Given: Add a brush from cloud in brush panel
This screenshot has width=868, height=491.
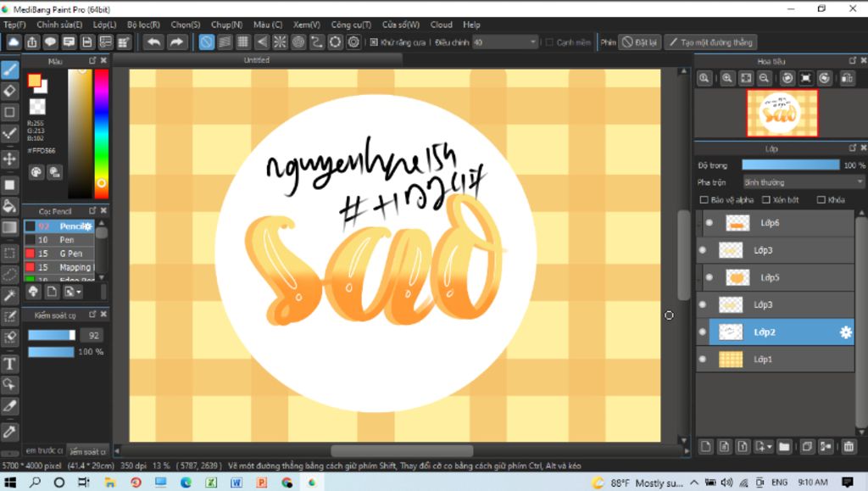Looking at the screenshot, I should click(33, 291).
